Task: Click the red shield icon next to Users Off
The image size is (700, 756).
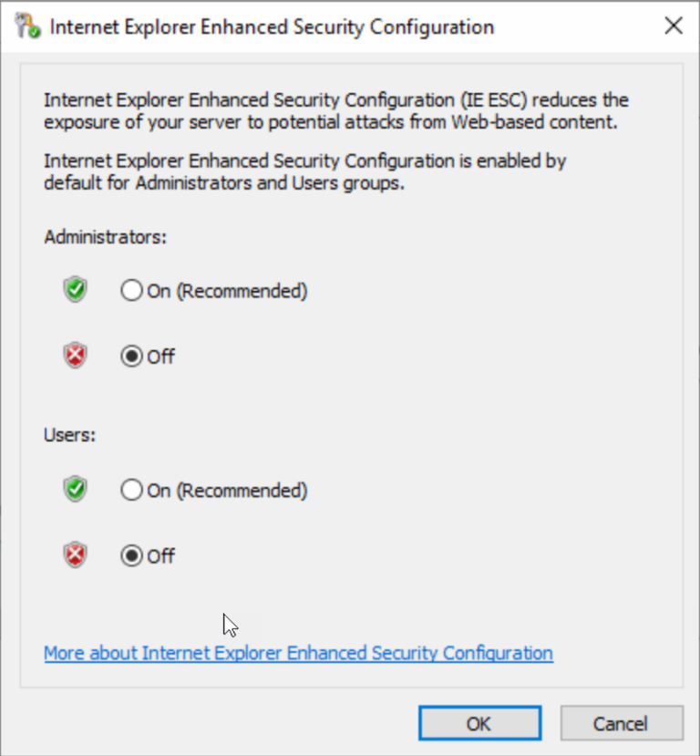Action: [74, 554]
